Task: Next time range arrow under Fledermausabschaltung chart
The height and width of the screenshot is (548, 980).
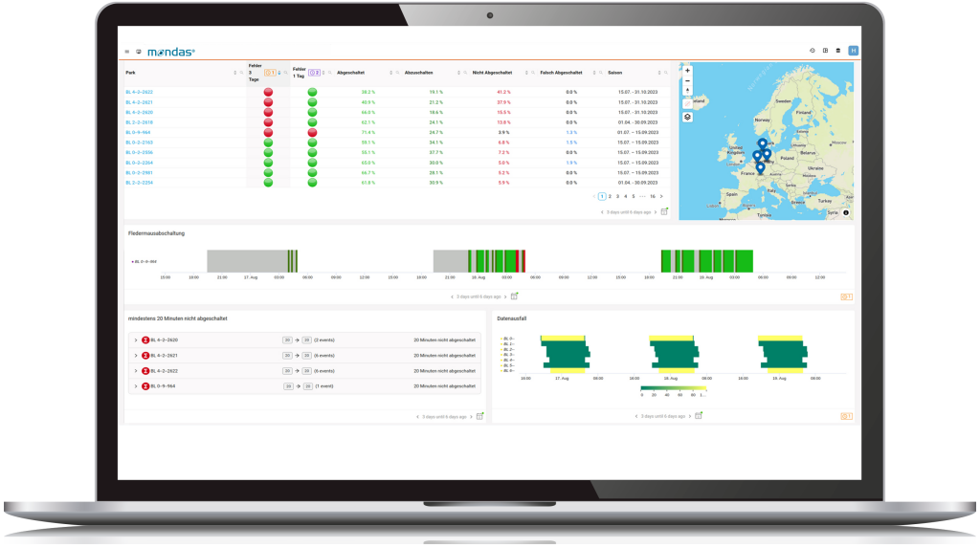Action: (505, 296)
